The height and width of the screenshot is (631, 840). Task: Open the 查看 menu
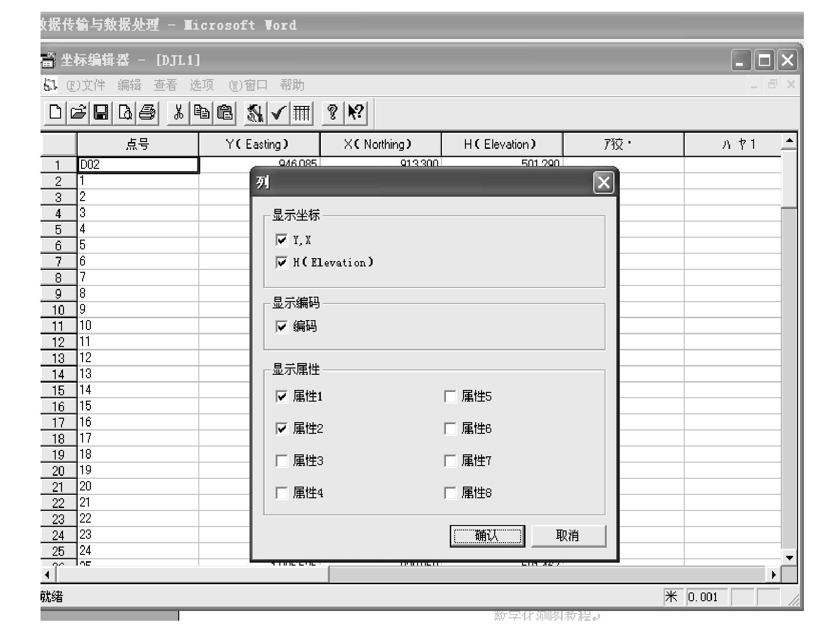tap(166, 85)
